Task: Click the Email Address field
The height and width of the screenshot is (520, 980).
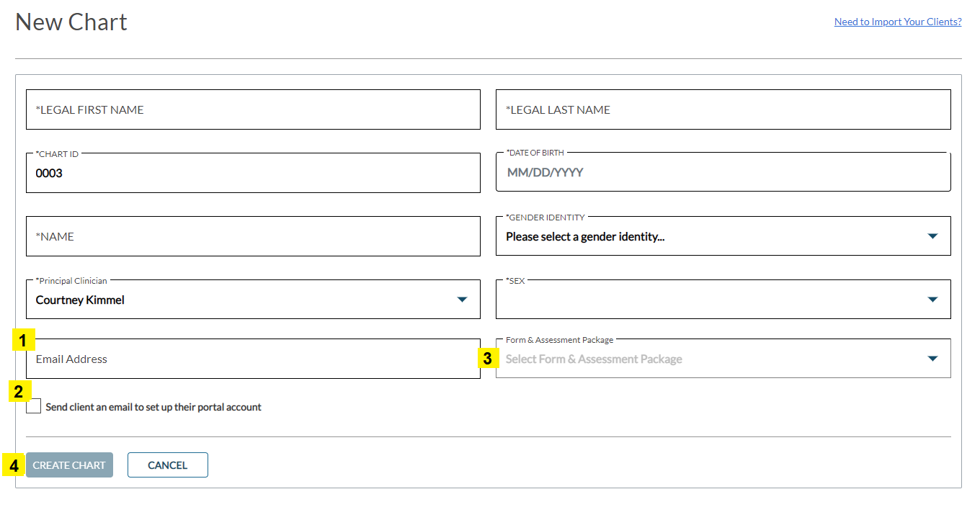Action: [252, 359]
